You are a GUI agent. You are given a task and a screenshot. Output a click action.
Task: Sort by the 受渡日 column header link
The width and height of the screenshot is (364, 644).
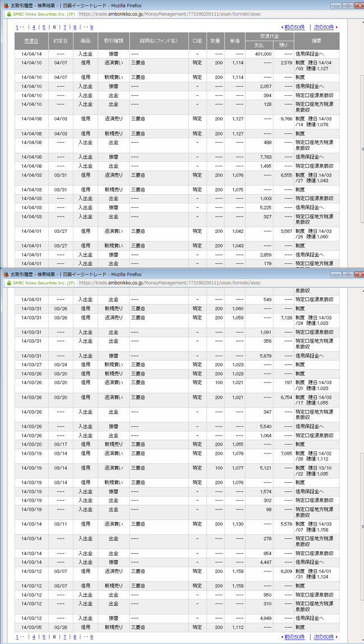[31, 41]
